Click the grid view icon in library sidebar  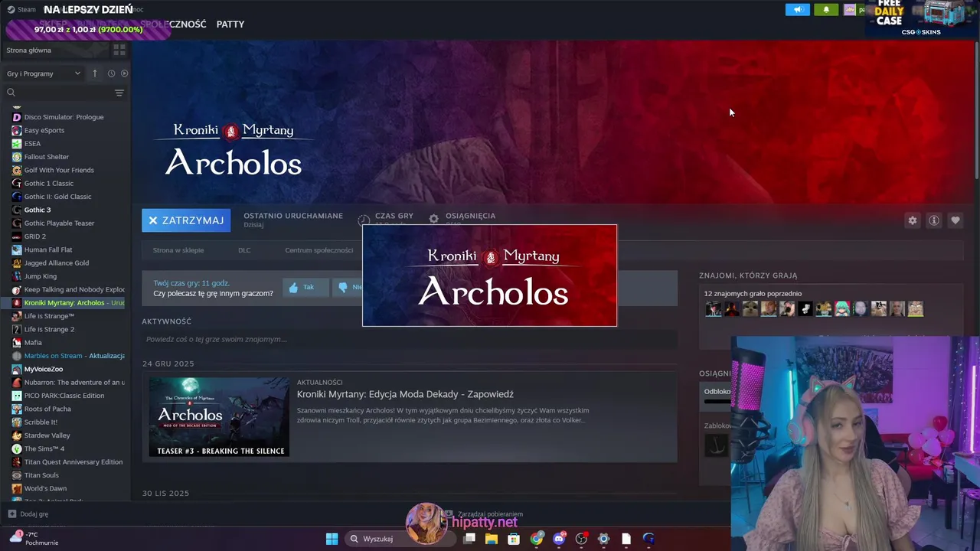[119, 50]
